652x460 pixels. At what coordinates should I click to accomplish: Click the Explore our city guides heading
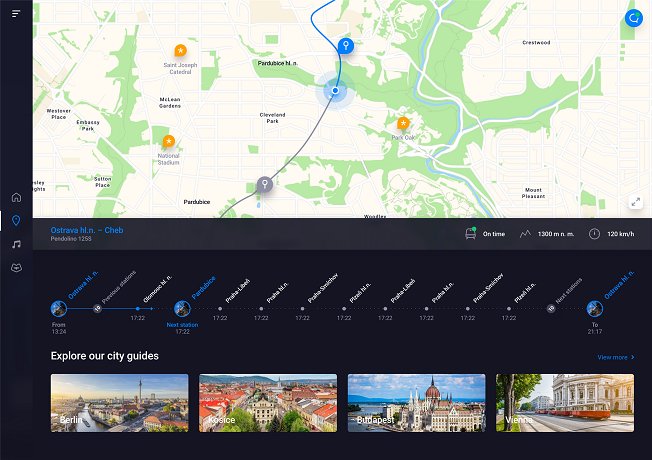tap(105, 356)
